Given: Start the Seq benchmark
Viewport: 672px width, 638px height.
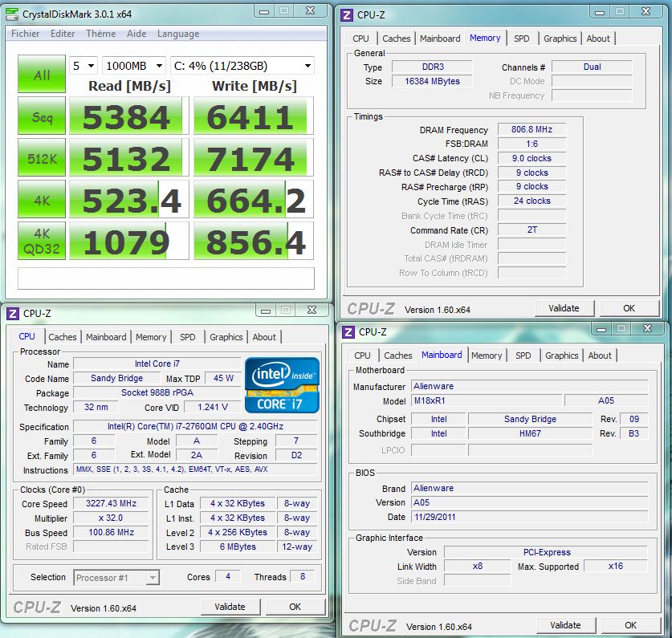Looking at the screenshot, I should [42, 116].
